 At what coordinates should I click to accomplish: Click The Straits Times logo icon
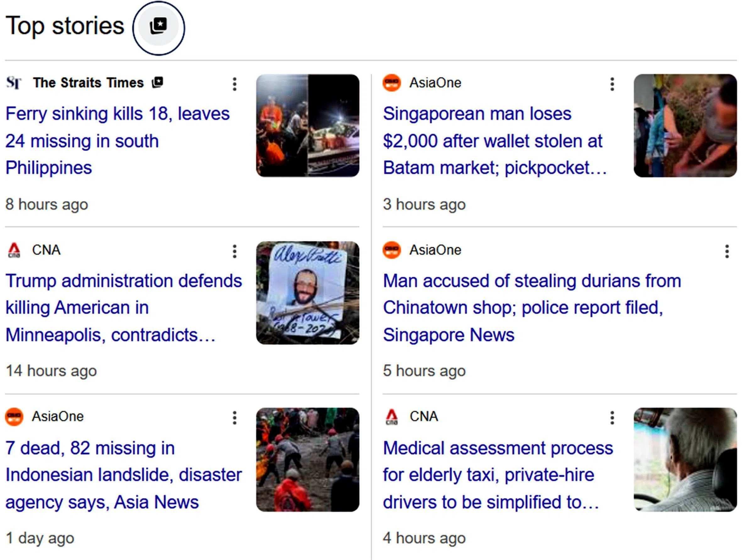(x=14, y=83)
